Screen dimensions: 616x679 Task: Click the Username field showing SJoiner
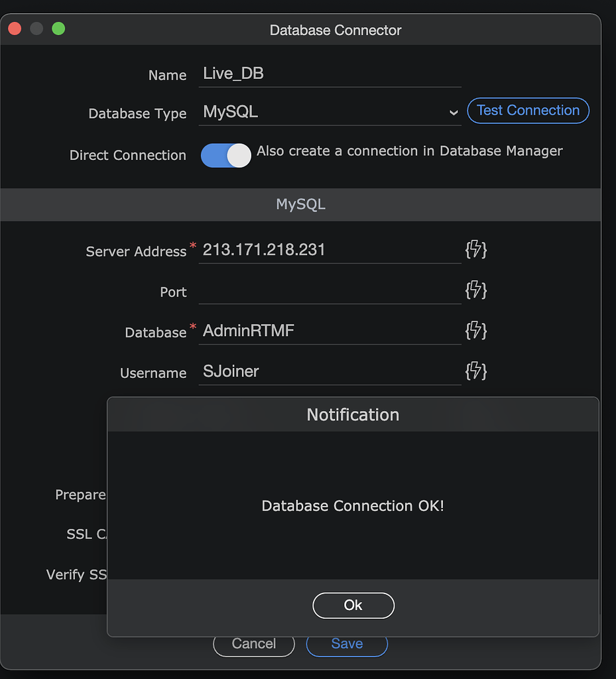click(330, 371)
